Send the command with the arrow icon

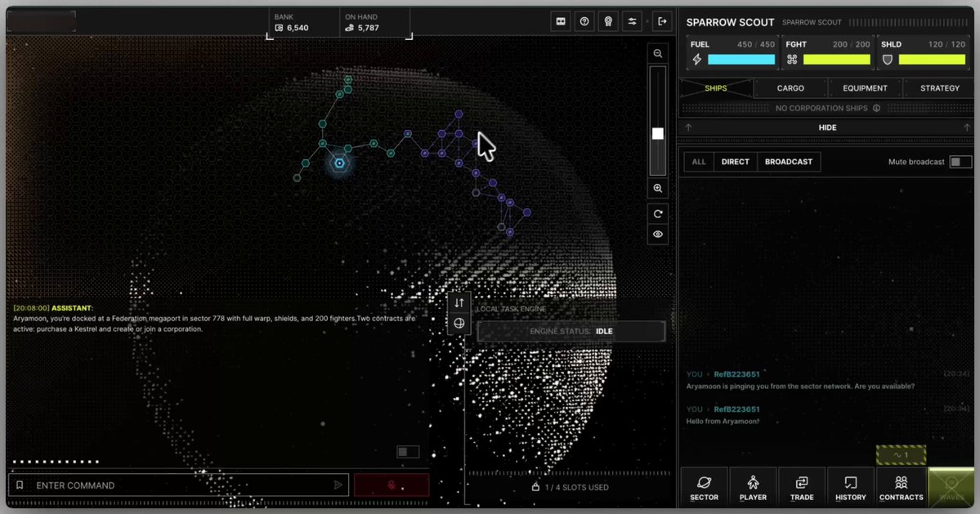338,485
